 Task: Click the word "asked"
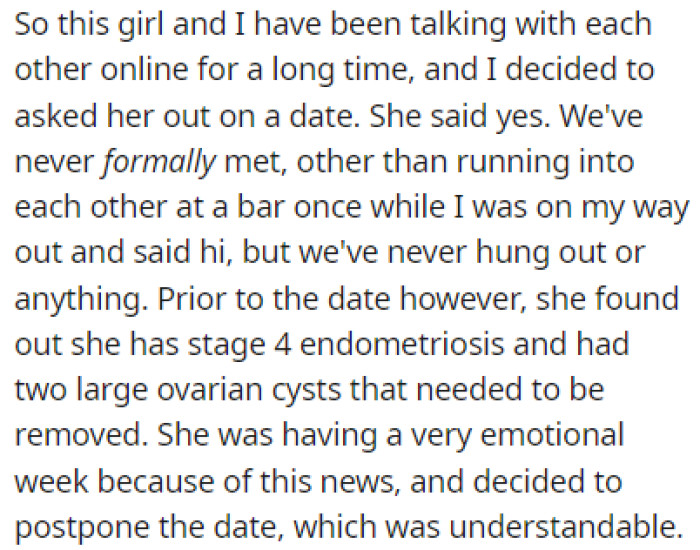pos(56,116)
